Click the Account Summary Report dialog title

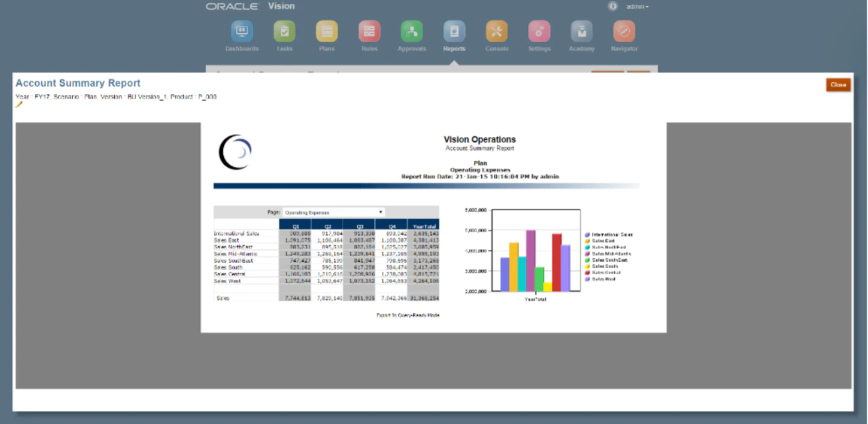click(x=78, y=83)
